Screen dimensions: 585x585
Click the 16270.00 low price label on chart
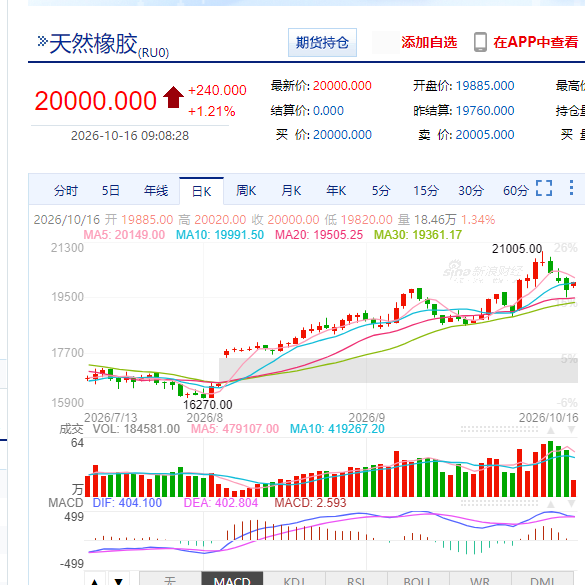(x=208, y=404)
